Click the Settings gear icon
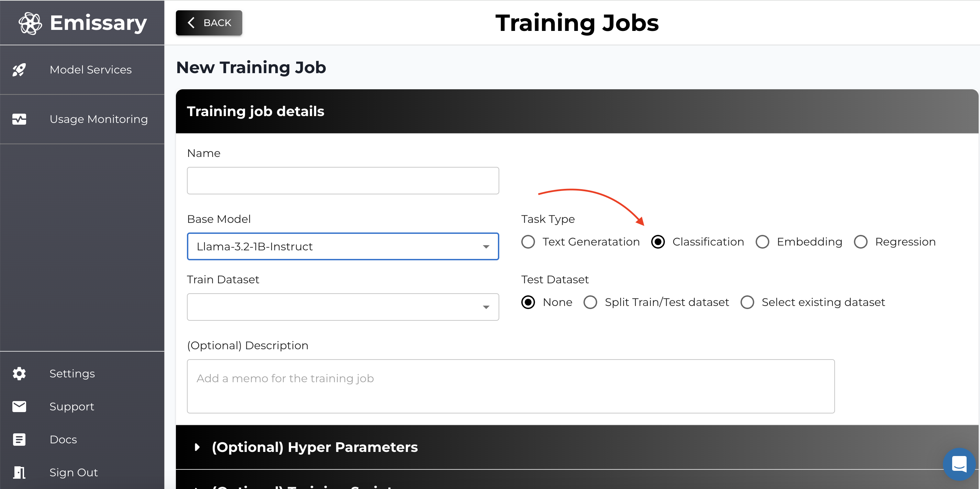The image size is (980, 489). click(18, 374)
